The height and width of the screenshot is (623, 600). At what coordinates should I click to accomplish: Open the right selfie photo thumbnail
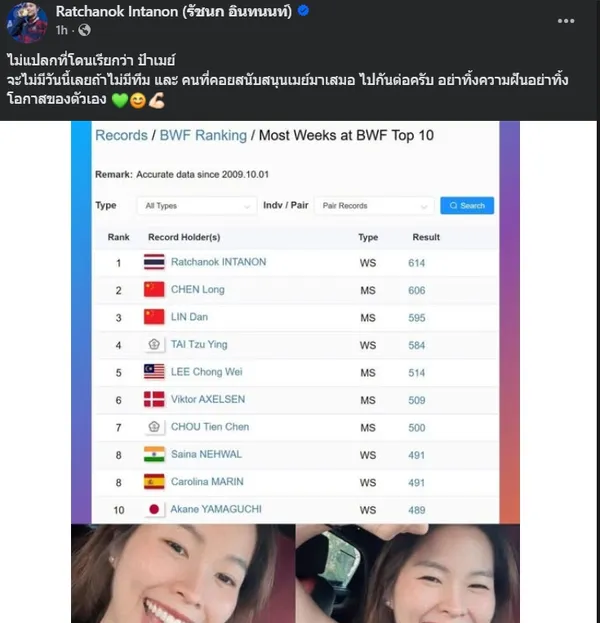pyautogui.click(x=408, y=573)
